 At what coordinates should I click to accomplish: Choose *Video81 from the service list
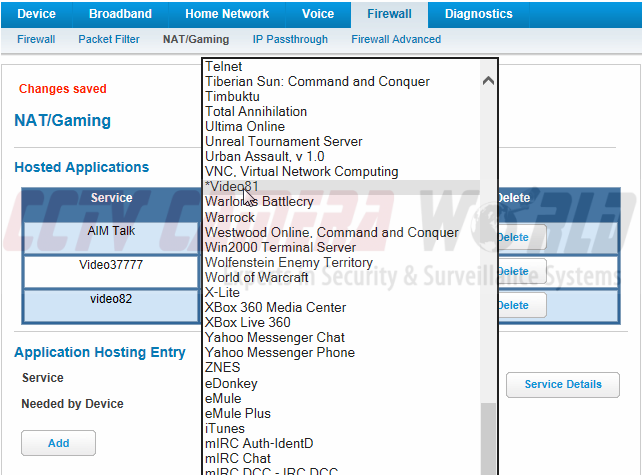pyautogui.click(x=232, y=187)
